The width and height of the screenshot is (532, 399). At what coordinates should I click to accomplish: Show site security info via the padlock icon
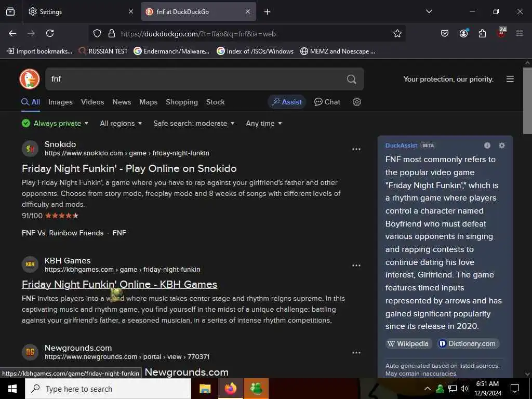[112, 33]
